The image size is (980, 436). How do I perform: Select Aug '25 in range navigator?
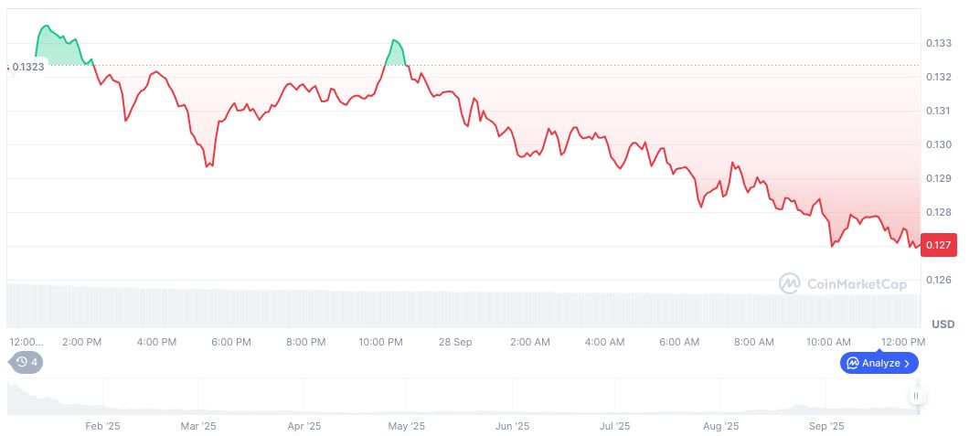click(720, 426)
